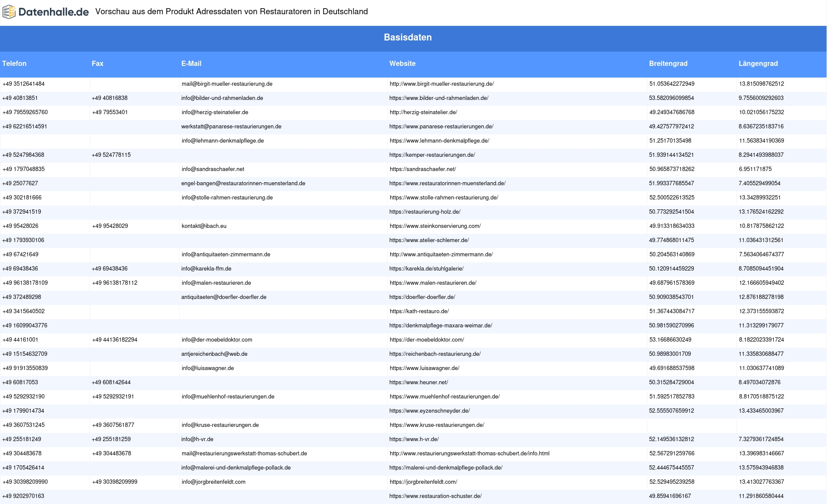Click website https://karekla.de/stuhlgalerie/

[x=426, y=269]
